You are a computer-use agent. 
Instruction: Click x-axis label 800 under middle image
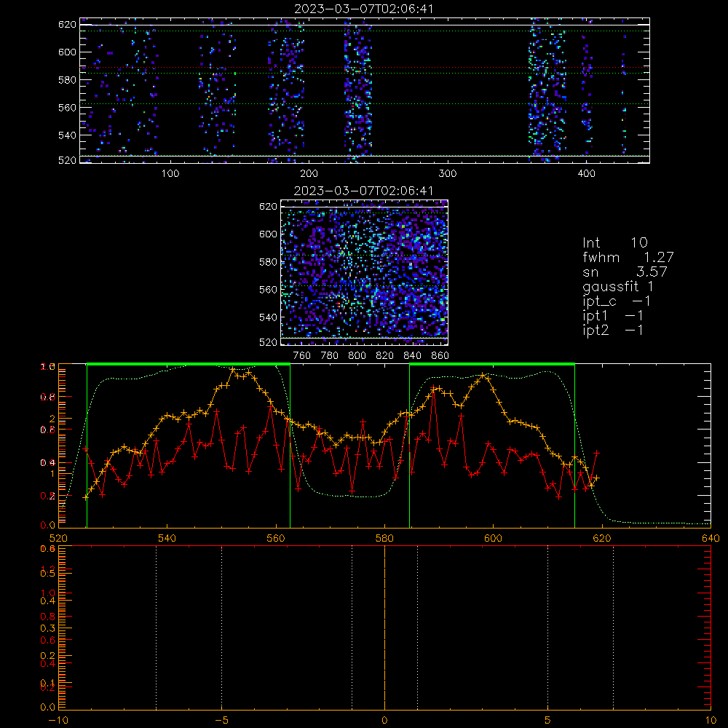tap(357, 356)
